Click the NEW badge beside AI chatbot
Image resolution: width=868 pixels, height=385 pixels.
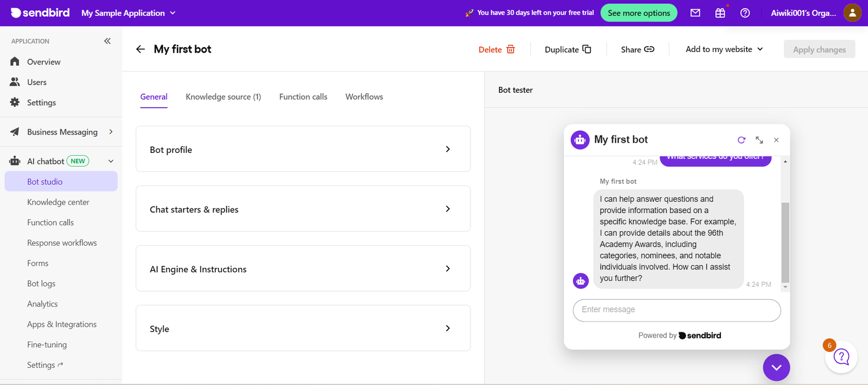coord(78,161)
